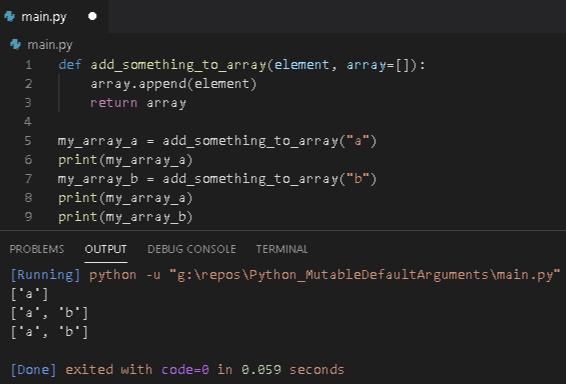The image size is (566, 384).
Task: Switch to the PROBLEMS panel tab
Action: (x=36, y=249)
